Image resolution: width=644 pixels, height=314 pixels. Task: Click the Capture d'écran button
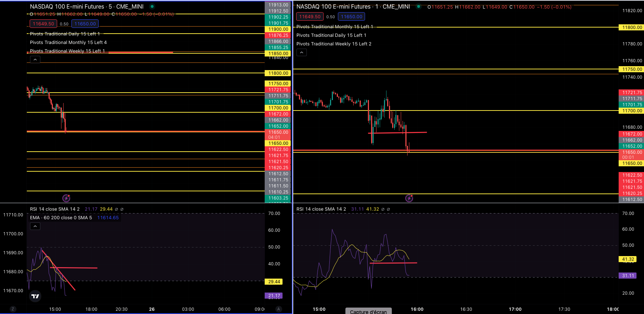[x=369, y=311]
